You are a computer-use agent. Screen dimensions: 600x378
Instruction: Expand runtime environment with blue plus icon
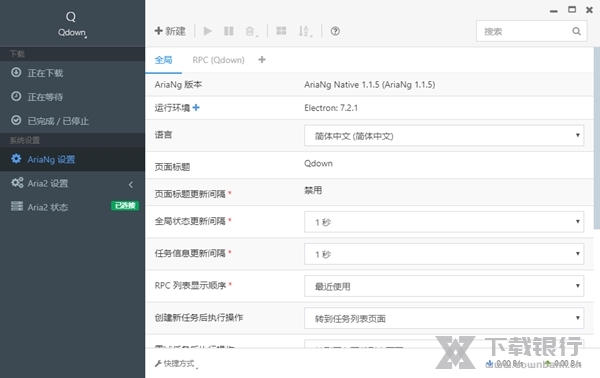pyautogui.click(x=196, y=108)
